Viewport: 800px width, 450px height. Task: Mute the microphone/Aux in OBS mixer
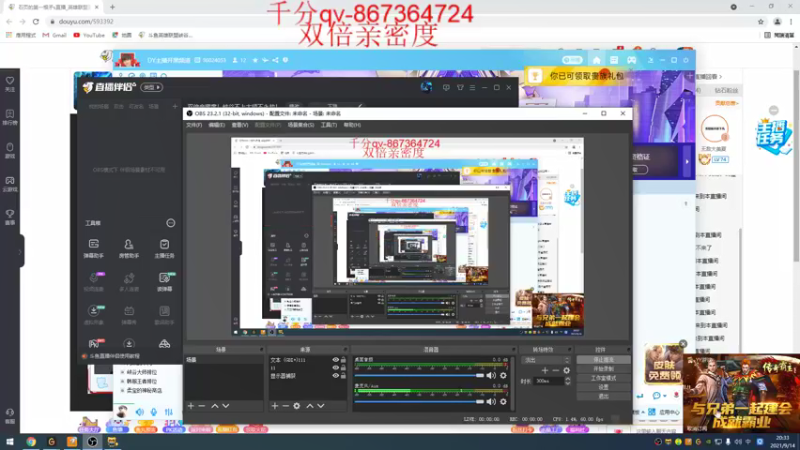pyautogui.click(x=491, y=402)
